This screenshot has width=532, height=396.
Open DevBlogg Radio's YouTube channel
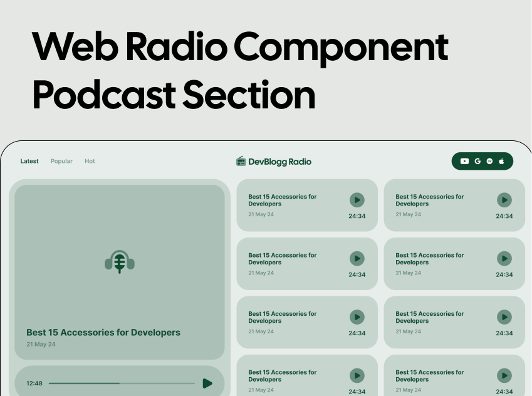pos(464,161)
